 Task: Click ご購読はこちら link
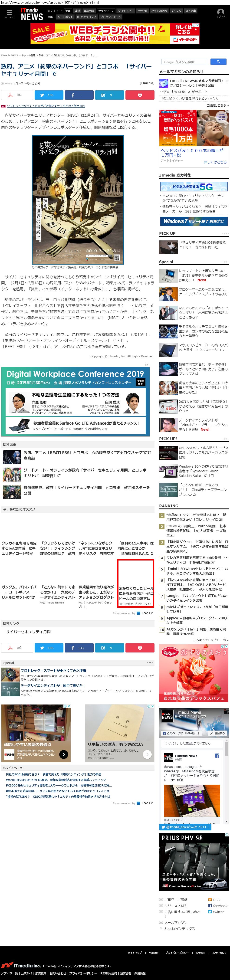point(217,105)
